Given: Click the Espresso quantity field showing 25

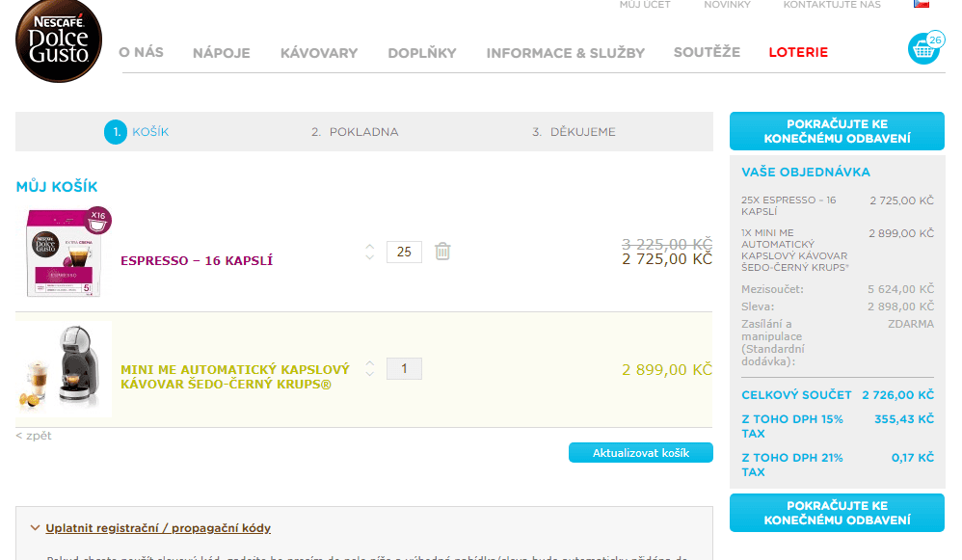Looking at the screenshot, I should (x=404, y=253).
